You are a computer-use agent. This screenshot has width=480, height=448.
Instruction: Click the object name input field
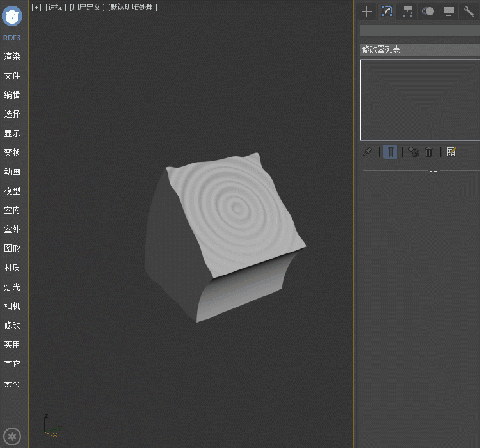419,31
